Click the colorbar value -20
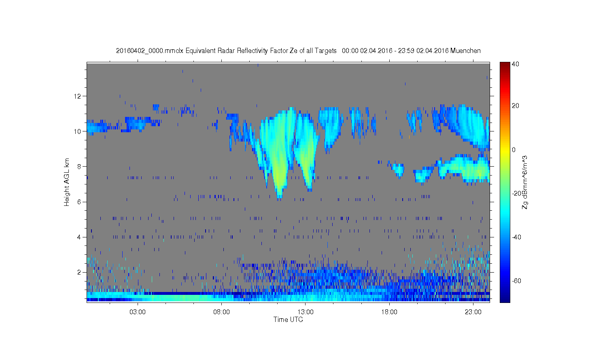The image size is (607, 364). pyautogui.click(x=516, y=193)
